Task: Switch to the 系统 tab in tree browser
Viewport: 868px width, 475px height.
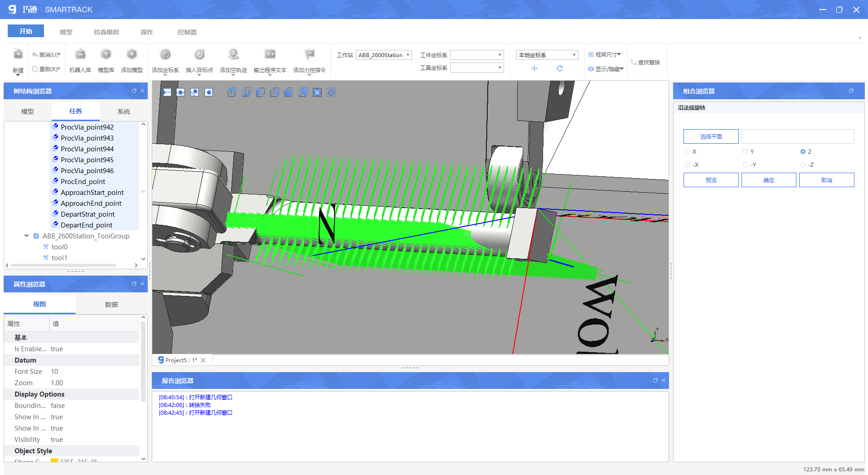Action: [x=124, y=111]
